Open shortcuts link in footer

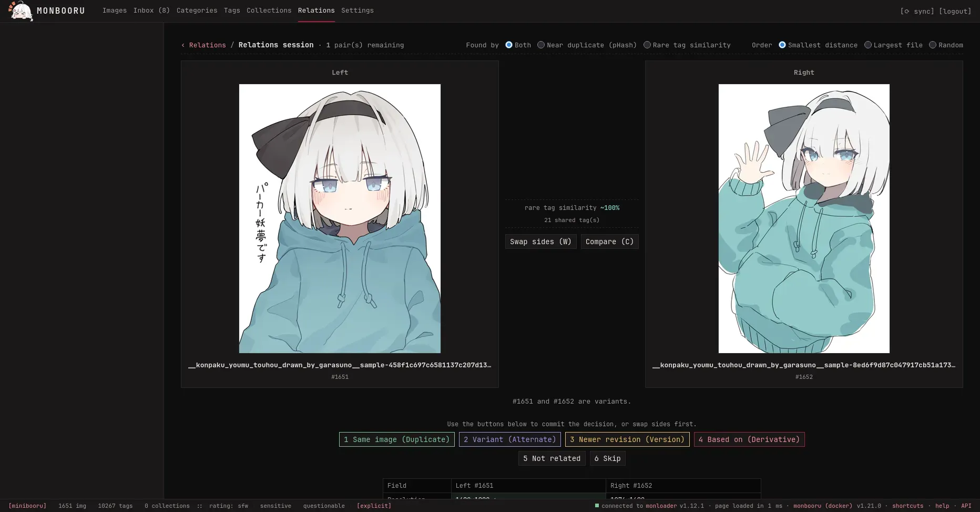[907, 506]
